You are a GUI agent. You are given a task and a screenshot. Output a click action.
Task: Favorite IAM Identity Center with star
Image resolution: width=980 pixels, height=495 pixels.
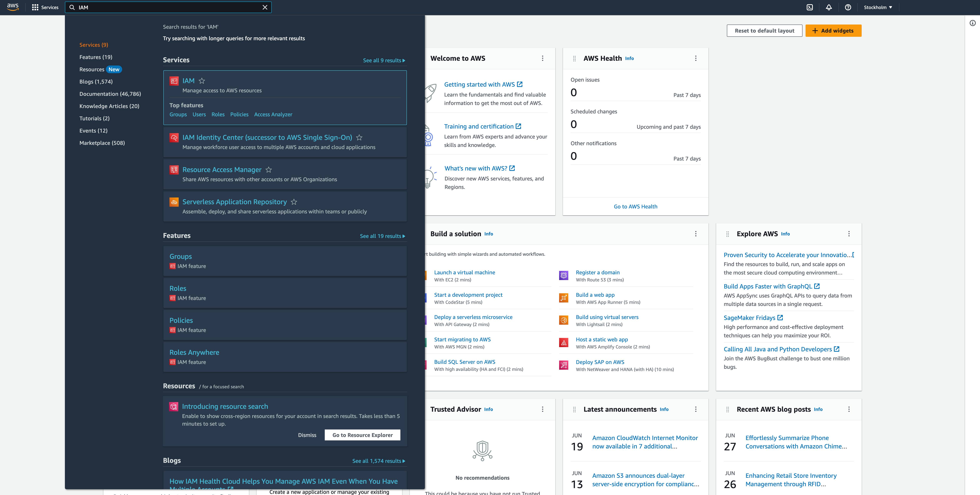tap(359, 137)
